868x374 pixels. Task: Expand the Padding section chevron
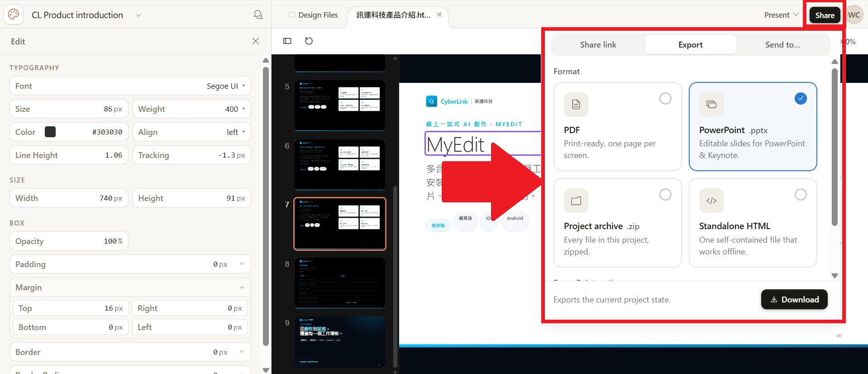click(242, 264)
